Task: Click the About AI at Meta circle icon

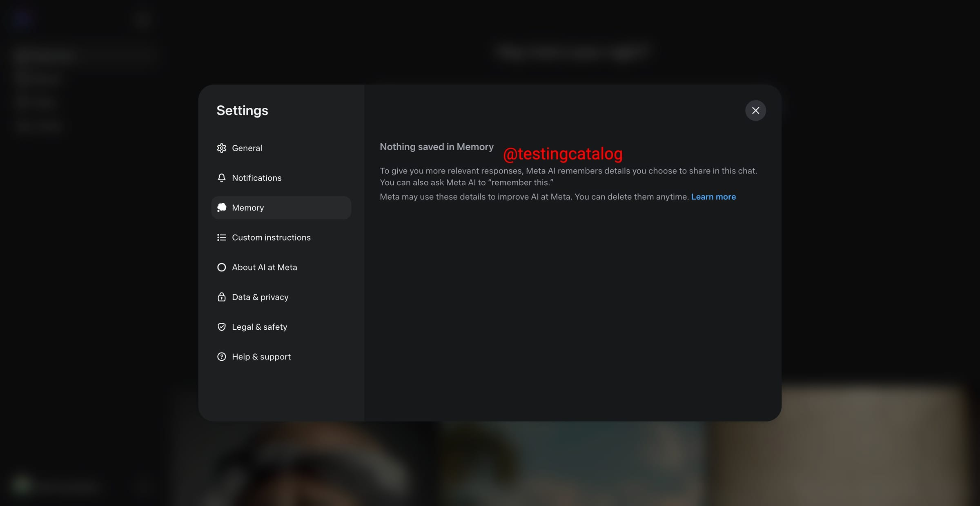Action: tap(221, 267)
